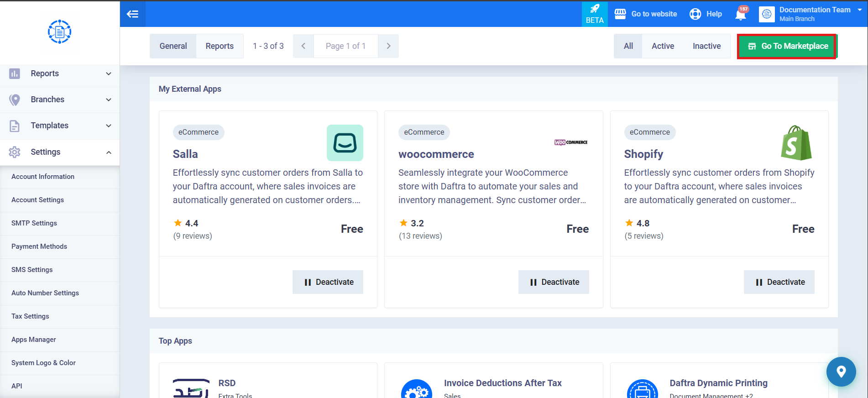Click the eCommerce tag on Shopify card
This screenshot has width=868, height=398.
[650, 132]
